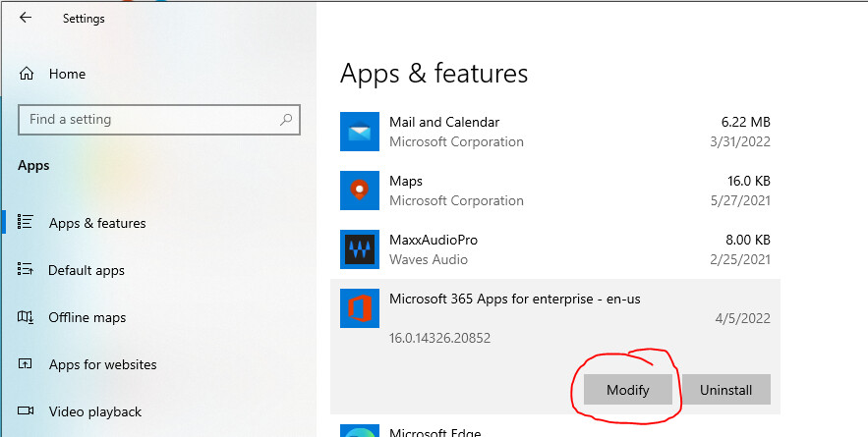Click the Default apps sidebar icon

coord(26,269)
